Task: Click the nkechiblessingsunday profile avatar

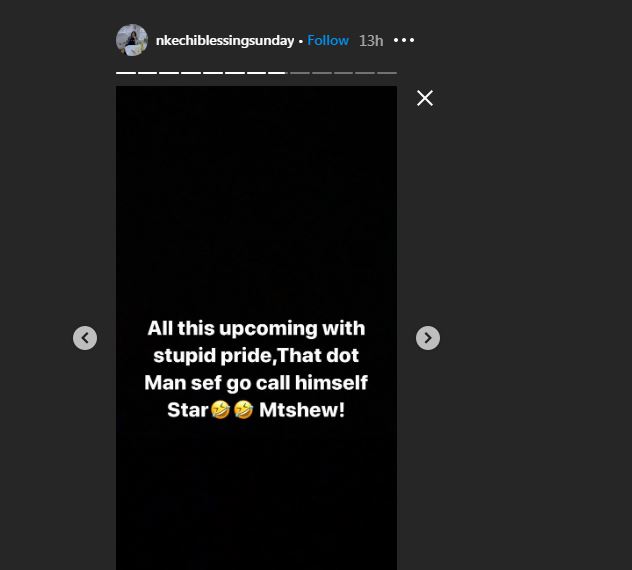Action: point(132,40)
